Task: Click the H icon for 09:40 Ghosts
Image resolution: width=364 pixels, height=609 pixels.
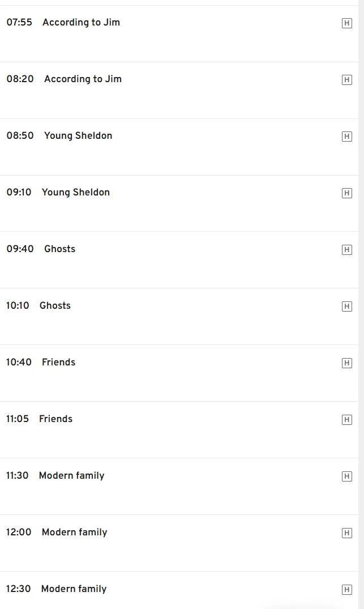Action: [x=347, y=250]
